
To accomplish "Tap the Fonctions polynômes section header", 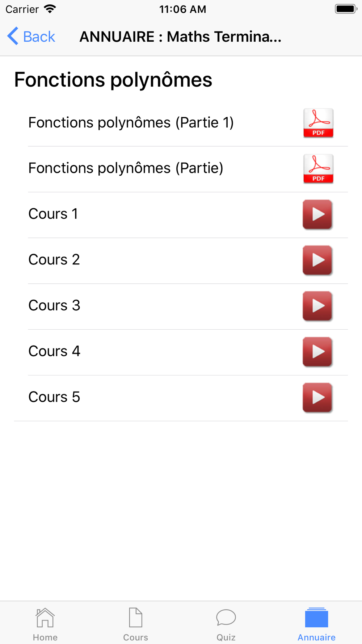I will (x=113, y=80).
